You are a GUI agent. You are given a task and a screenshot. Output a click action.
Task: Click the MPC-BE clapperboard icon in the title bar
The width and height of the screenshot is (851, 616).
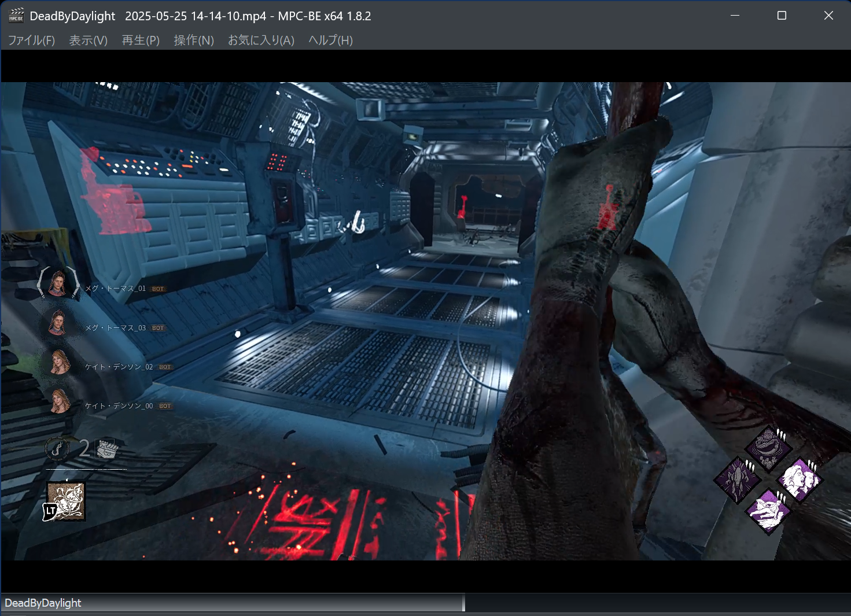coord(16,16)
